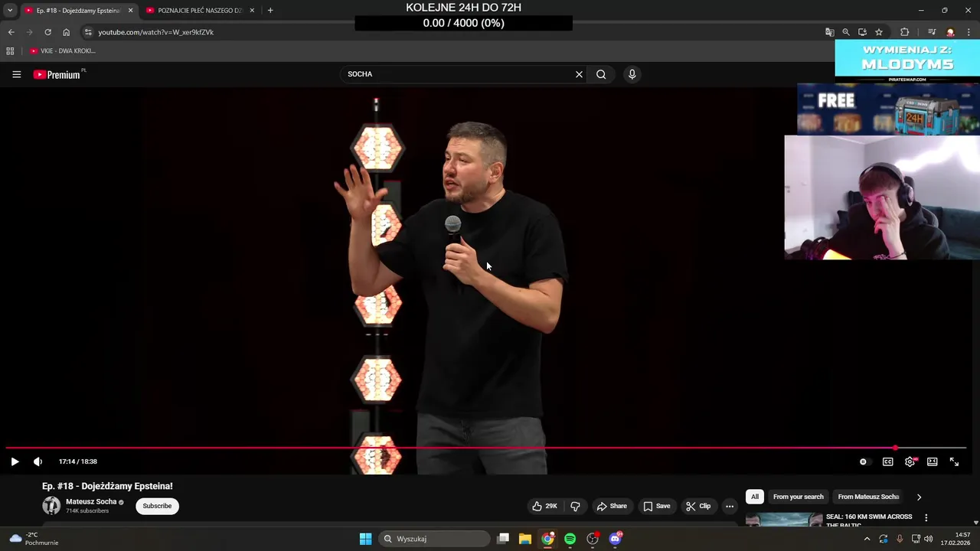Open SEAL: 160 KM SWIM video thumbnail
Viewport: 980px width, 551px height.
[784, 520]
